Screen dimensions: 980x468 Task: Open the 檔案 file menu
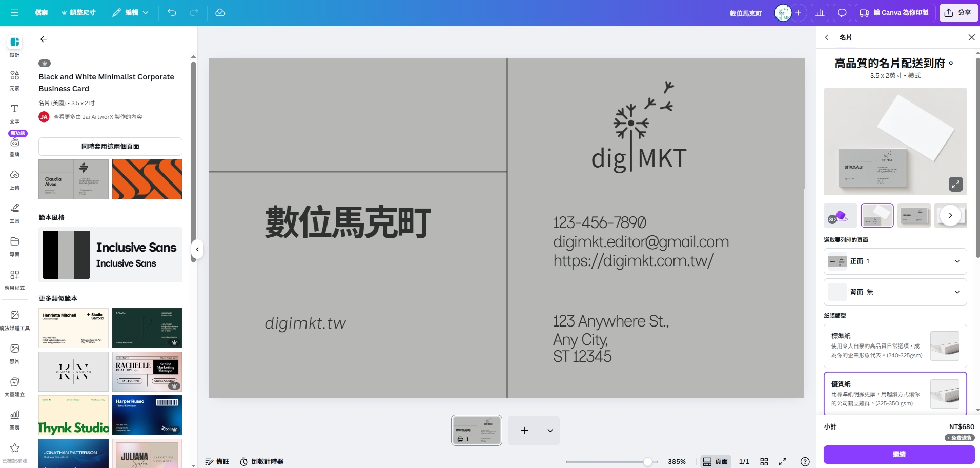[41, 12]
